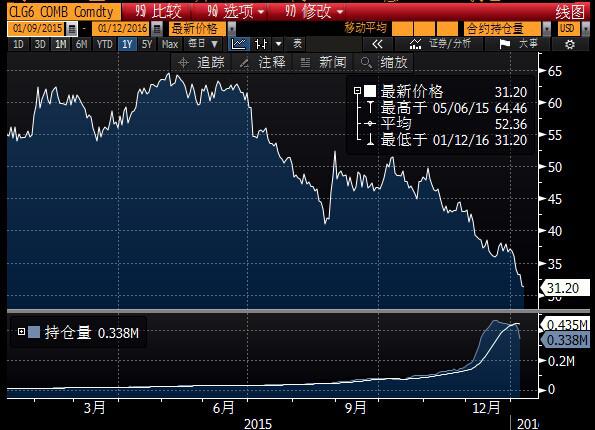Select the 1M range tab
This screenshot has width=595, height=430.
point(61,44)
